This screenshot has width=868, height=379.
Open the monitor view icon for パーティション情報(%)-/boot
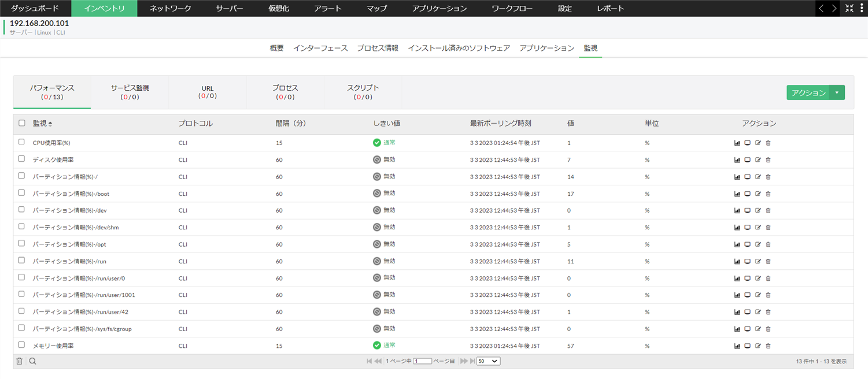(747, 194)
